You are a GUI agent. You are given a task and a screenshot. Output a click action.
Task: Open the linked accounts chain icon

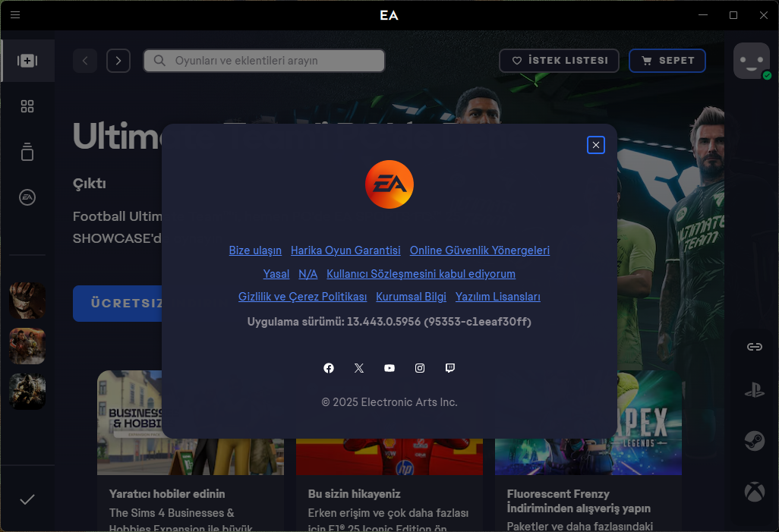click(755, 347)
